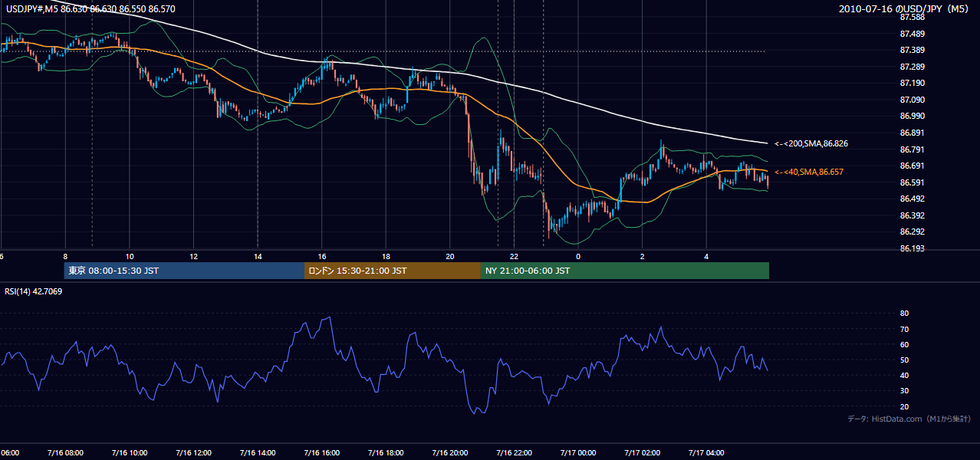
Task: Click the 40 SMA label 86.657
Action: (809, 172)
